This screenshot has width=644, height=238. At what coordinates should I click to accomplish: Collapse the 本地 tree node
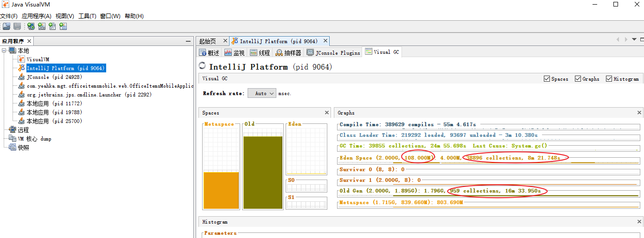click(x=4, y=51)
